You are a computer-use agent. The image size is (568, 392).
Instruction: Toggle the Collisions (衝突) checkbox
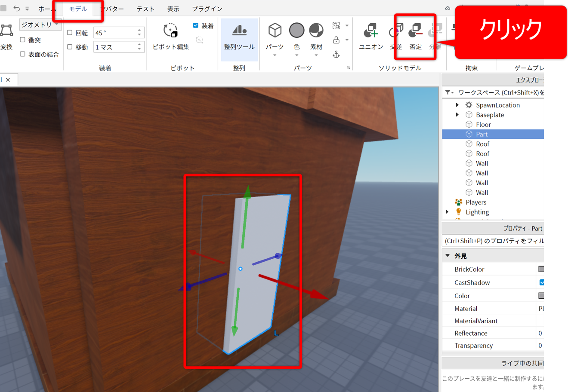(23, 40)
